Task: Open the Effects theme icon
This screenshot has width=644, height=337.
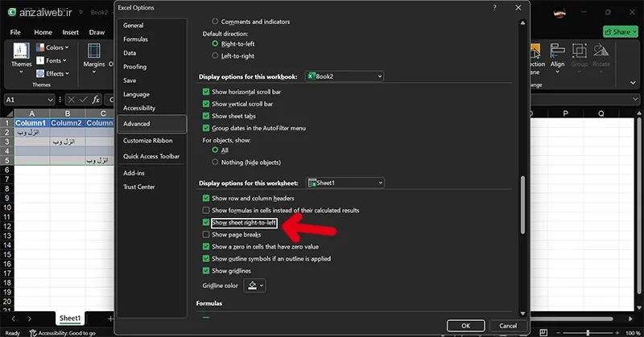Action: tap(40, 73)
